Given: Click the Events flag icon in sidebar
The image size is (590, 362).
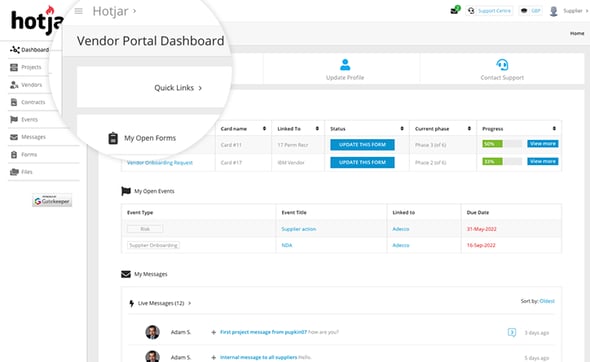Looking at the screenshot, I should 14,119.
